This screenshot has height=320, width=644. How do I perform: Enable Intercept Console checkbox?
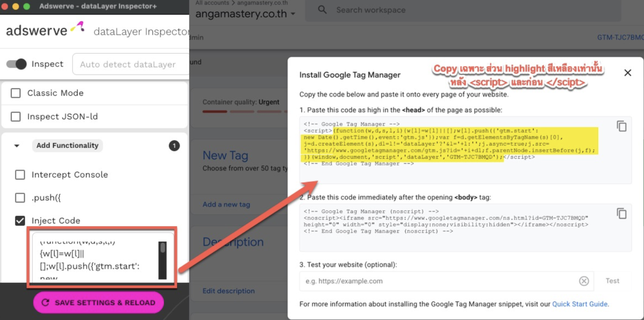point(20,175)
